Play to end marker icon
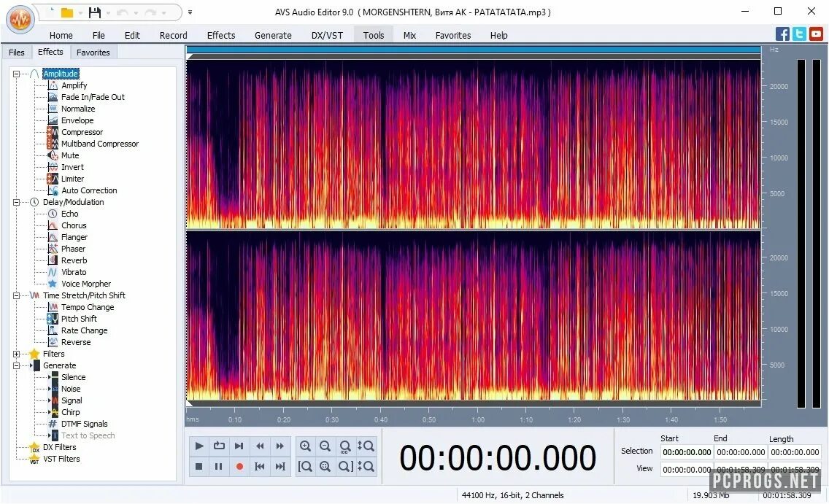This screenshot has height=504, width=829. click(239, 446)
